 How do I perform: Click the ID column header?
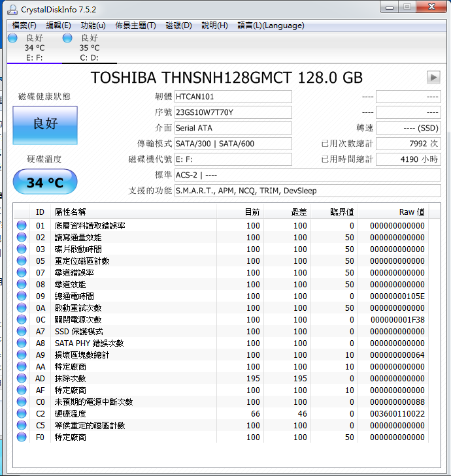[x=40, y=212]
